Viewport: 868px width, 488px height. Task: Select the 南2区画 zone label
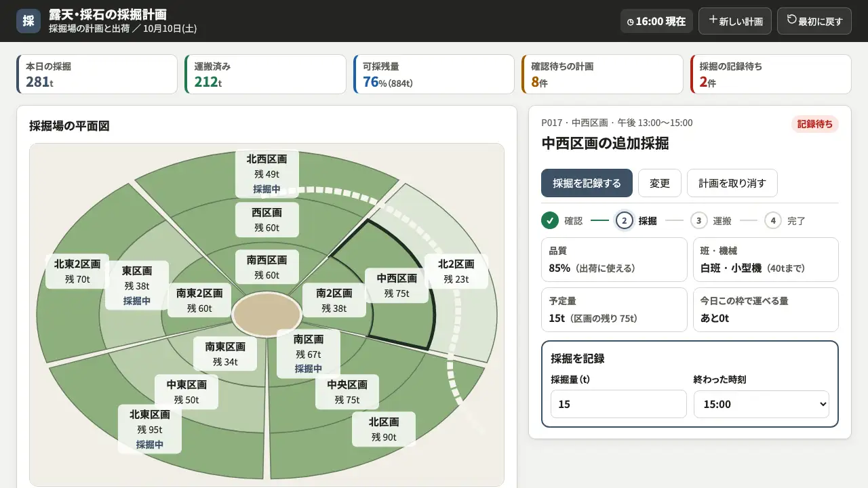(334, 300)
